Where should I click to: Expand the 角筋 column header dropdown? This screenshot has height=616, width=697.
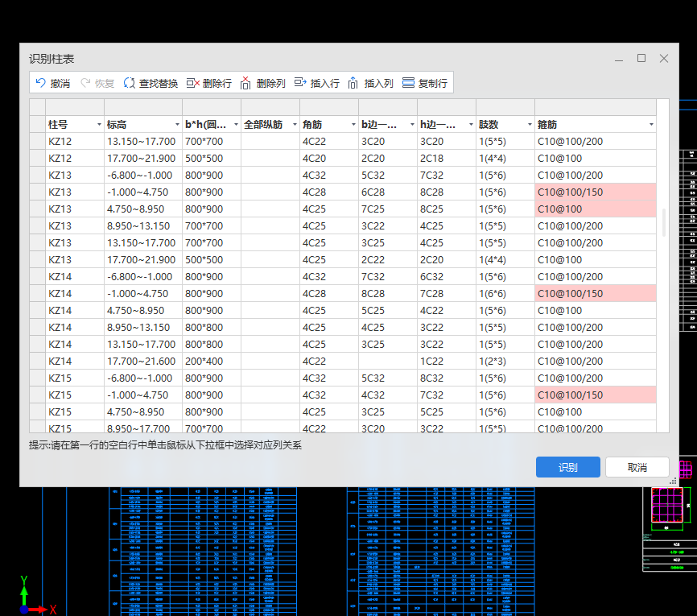[x=353, y=125]
